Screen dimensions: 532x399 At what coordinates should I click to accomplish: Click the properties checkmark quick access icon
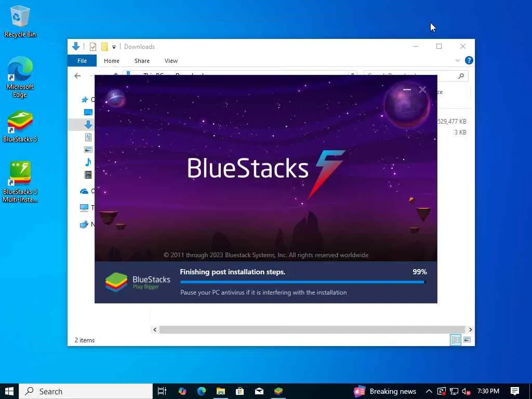92,47
